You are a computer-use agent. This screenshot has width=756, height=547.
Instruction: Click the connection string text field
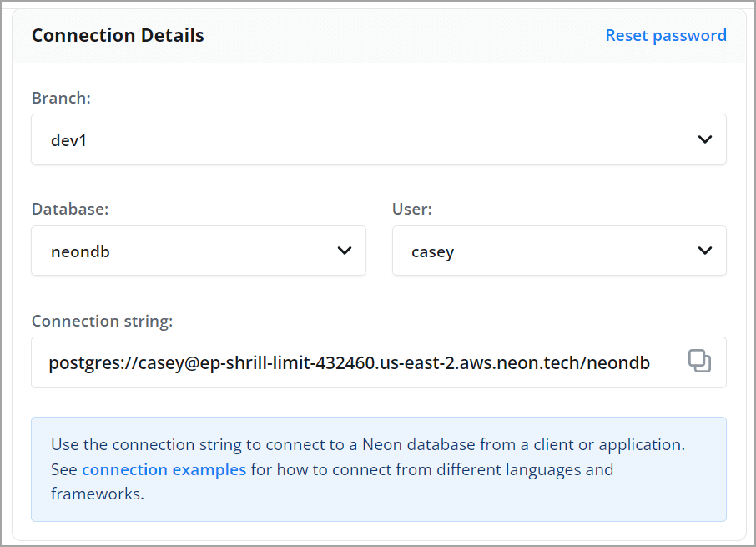[x=379, y=362]
